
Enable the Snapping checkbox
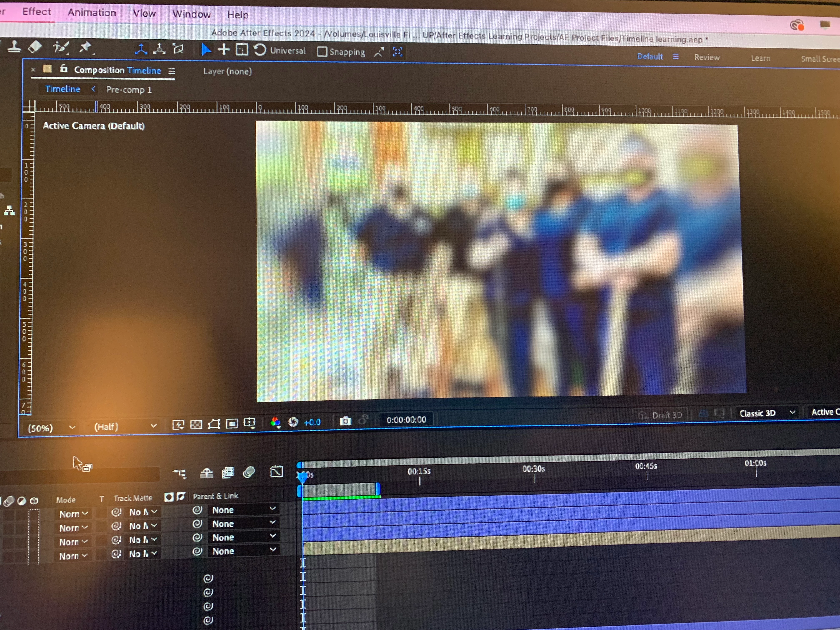coord(322,51)
